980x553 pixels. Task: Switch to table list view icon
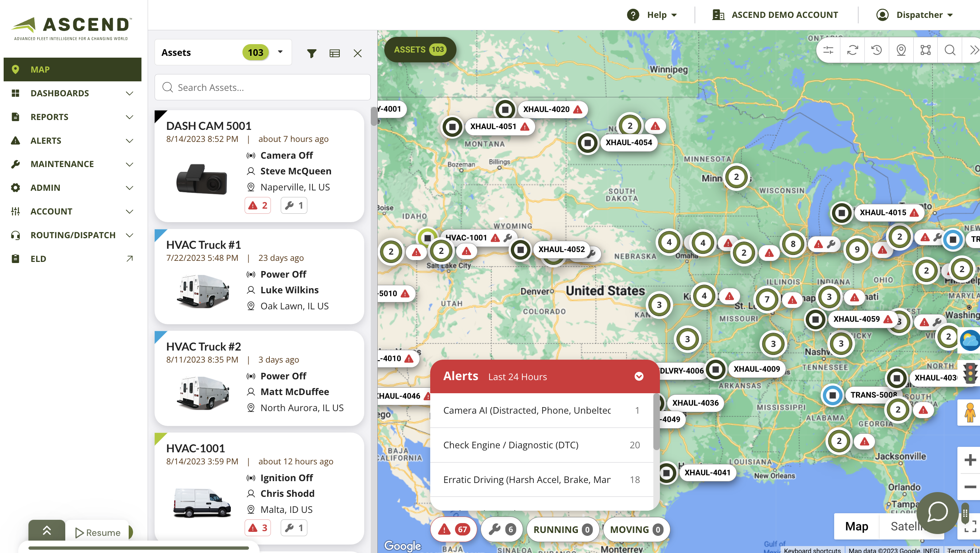[334, 53]
